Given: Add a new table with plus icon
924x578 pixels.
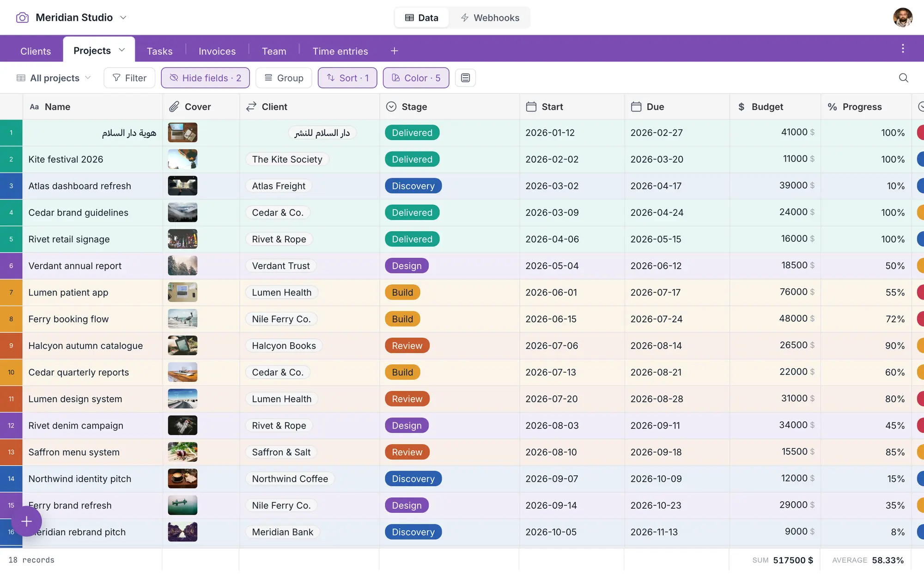Looking at the screenshot, I should (394, 51).
